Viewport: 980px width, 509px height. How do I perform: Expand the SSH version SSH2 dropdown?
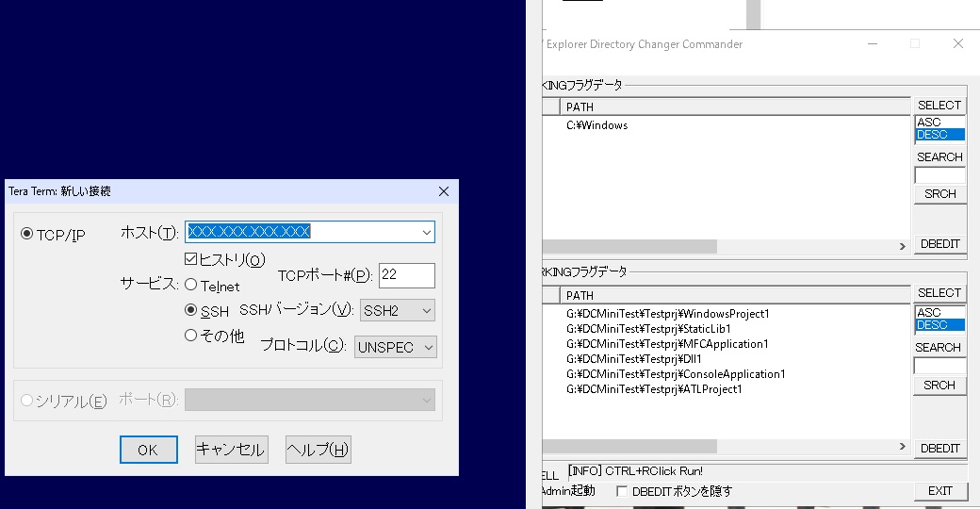[x=426, y=310]
